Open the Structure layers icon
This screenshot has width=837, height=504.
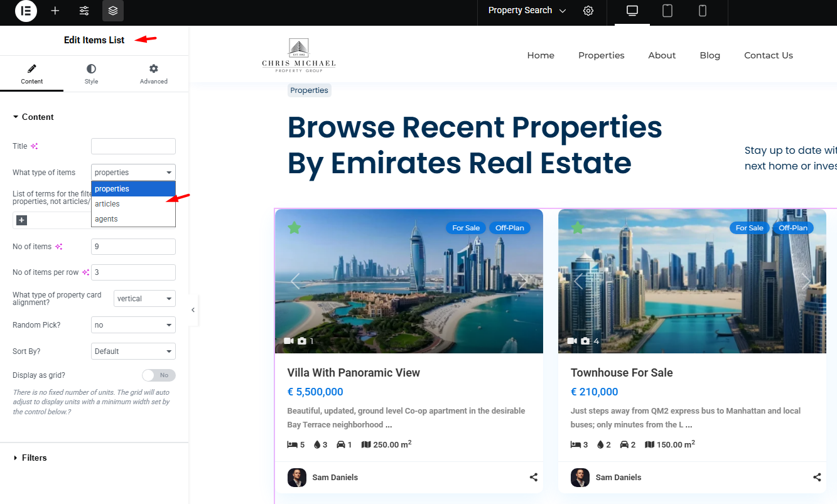113,11
